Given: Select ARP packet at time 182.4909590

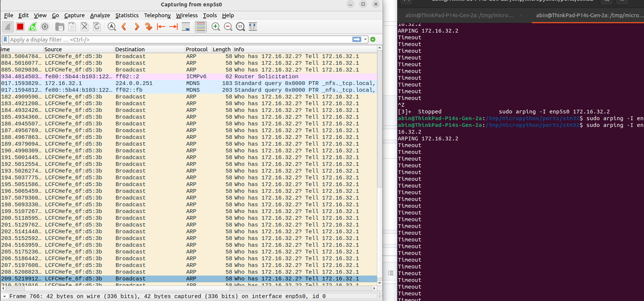Looking at the screenshot, I should point(188,97).
